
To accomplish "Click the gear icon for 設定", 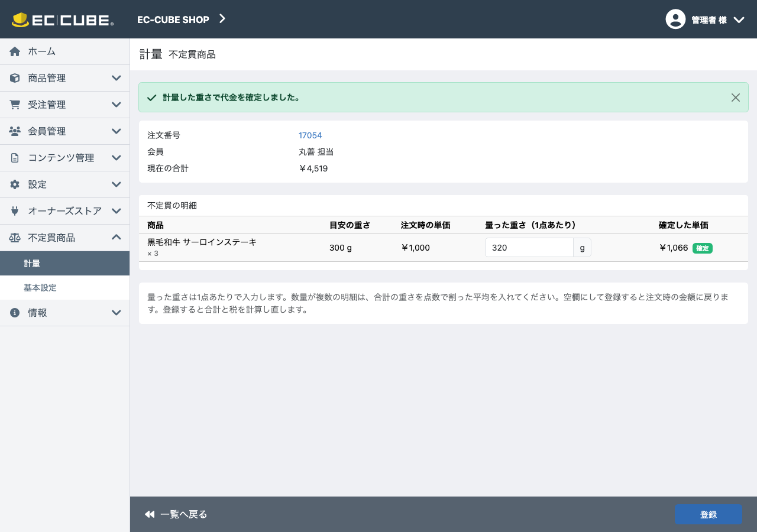I will coord(15,184).
